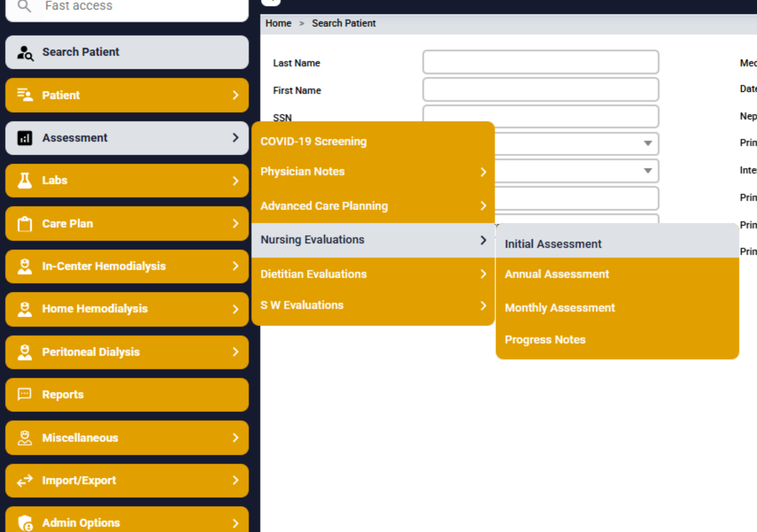Click the Miscellaneous person icon

pyautogui.click(x=24, y=437)
